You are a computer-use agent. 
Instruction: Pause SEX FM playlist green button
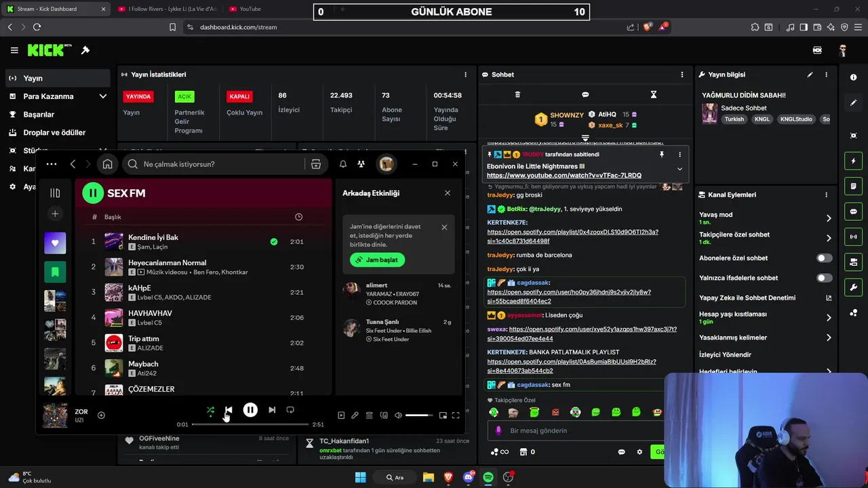coord(93,193)
